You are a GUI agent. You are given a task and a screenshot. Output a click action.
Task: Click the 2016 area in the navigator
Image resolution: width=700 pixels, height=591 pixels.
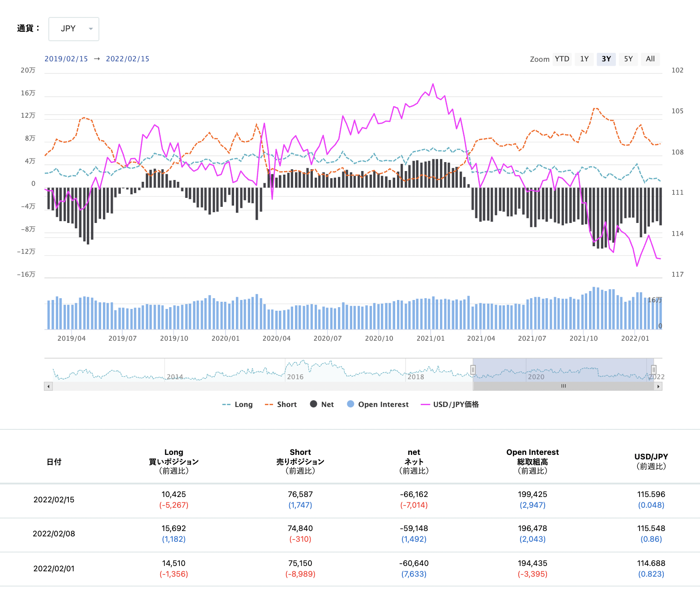coord(295,377)
